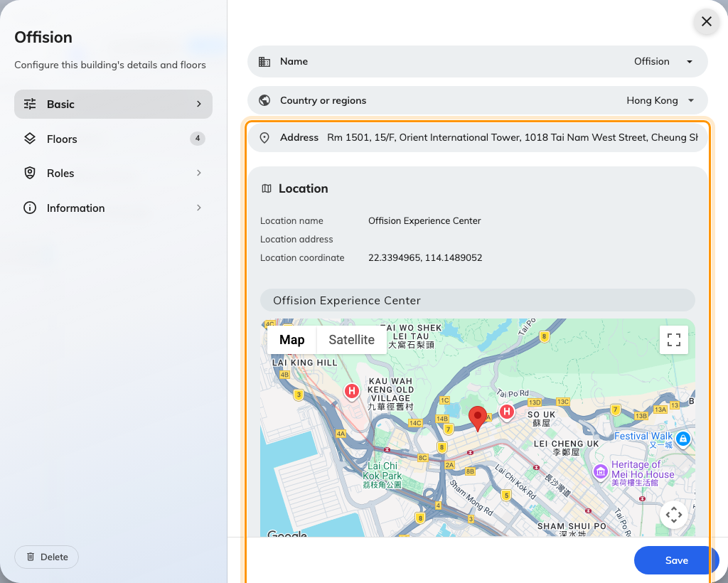Toggle fullscreen map view
The width and height of the screenshot is (728, 583).
pyautogui.click(x=674, y=340)
